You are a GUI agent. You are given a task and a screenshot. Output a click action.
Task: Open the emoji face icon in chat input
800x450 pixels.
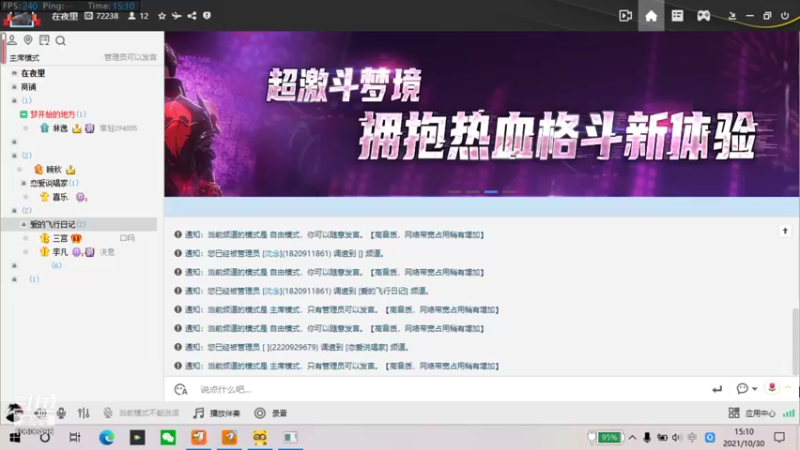pos(181,389)
